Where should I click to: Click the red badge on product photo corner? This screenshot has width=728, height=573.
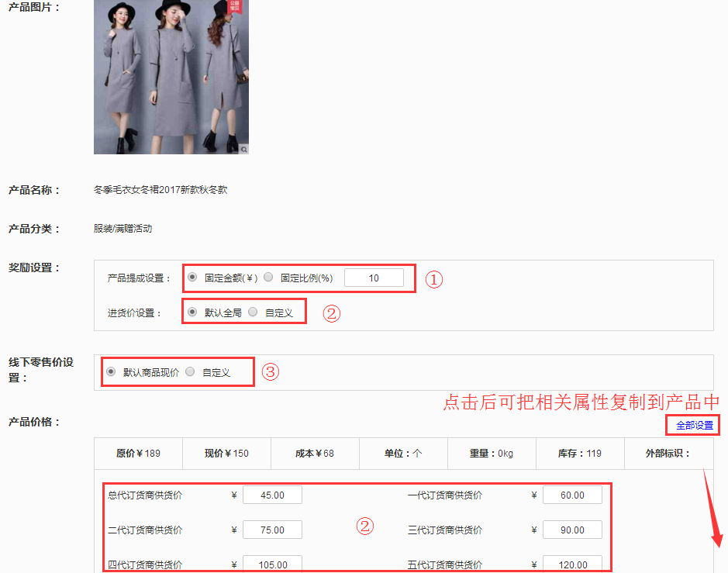pyautogui.click(x=236, y=6)
